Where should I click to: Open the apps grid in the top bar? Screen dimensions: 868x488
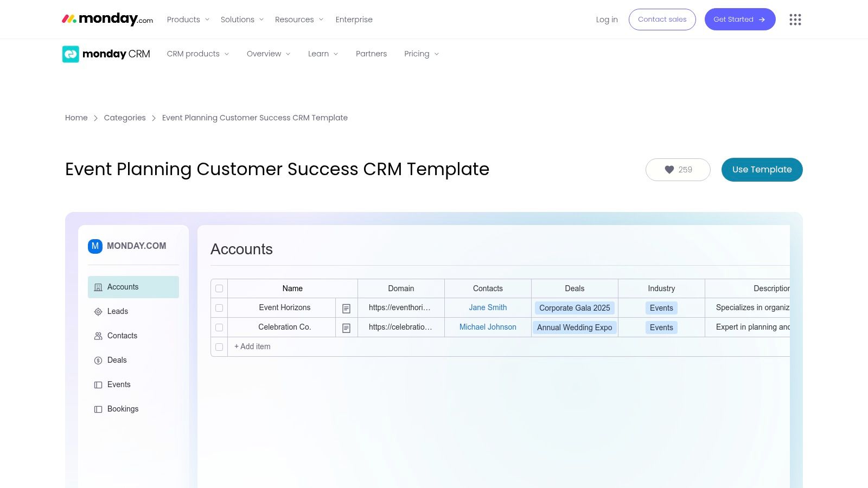pos(795,20)
